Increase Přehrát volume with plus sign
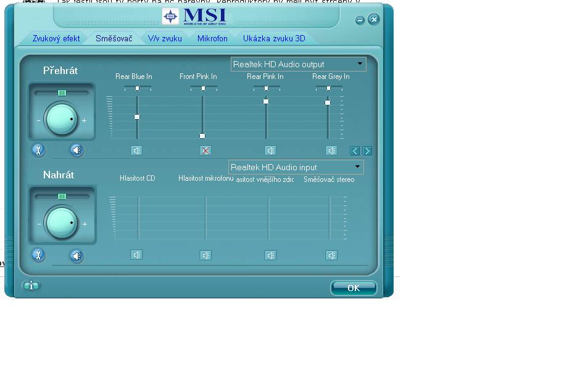This screenshot has width=588, height=375. 84,121
